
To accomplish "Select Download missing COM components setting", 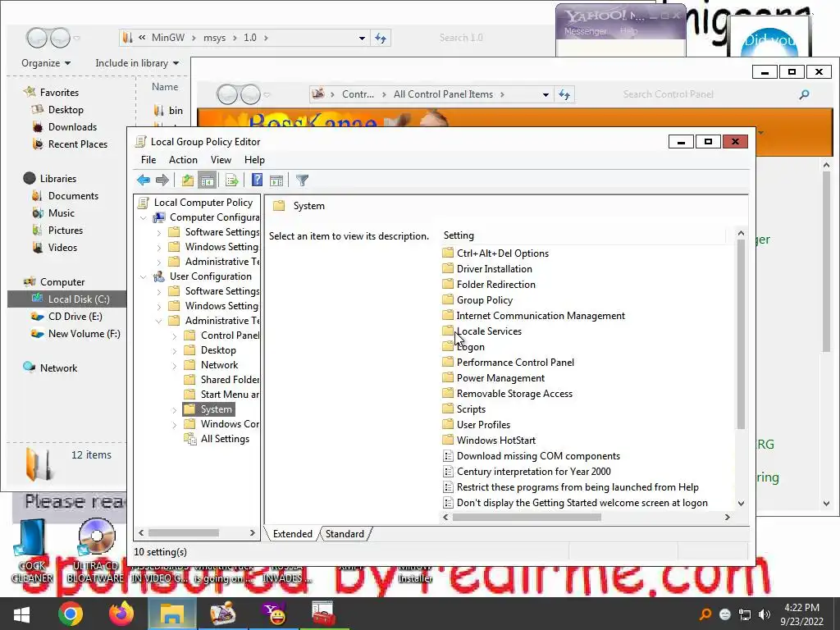I will tap(538, 456).
